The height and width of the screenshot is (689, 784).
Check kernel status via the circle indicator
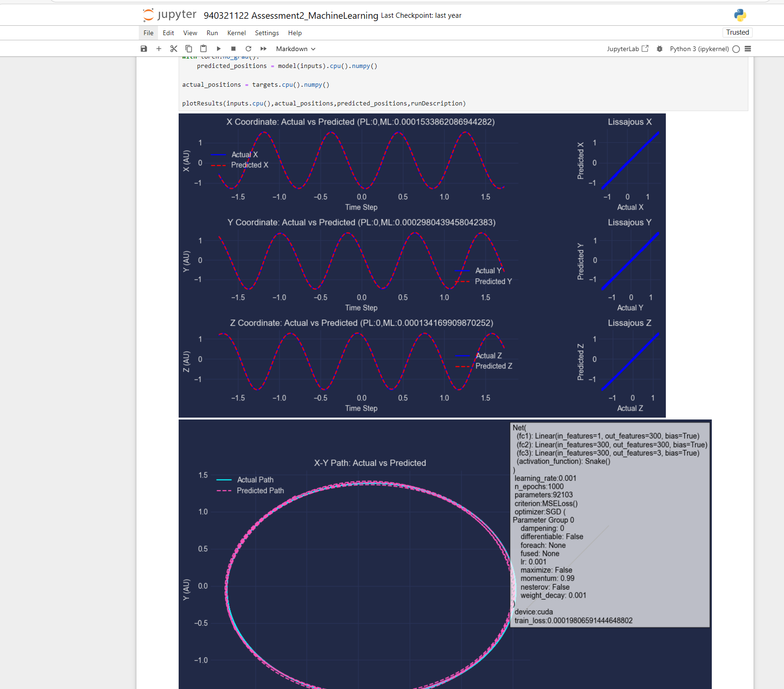click(x=736, y=49)
